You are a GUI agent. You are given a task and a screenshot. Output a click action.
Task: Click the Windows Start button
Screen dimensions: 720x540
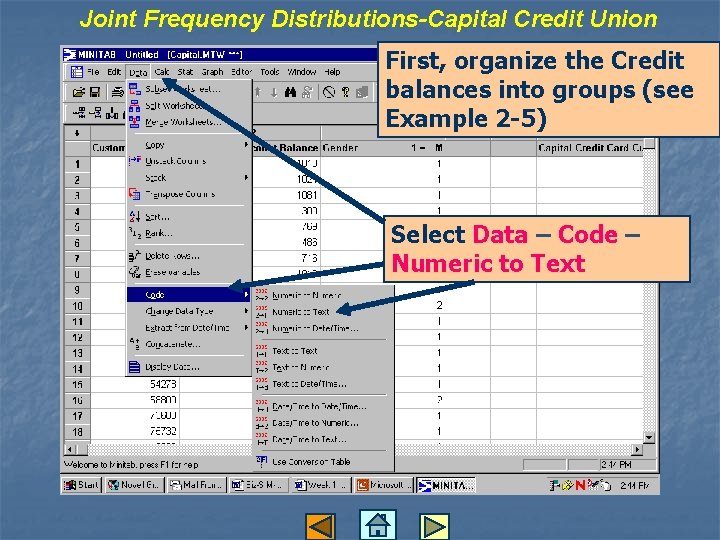pos(81,485)
